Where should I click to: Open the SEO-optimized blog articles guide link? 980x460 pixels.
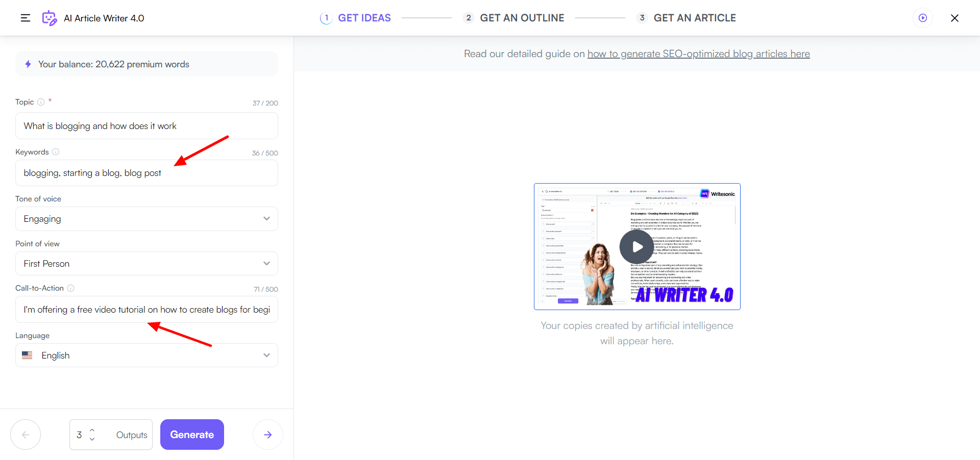pos(699,54)
